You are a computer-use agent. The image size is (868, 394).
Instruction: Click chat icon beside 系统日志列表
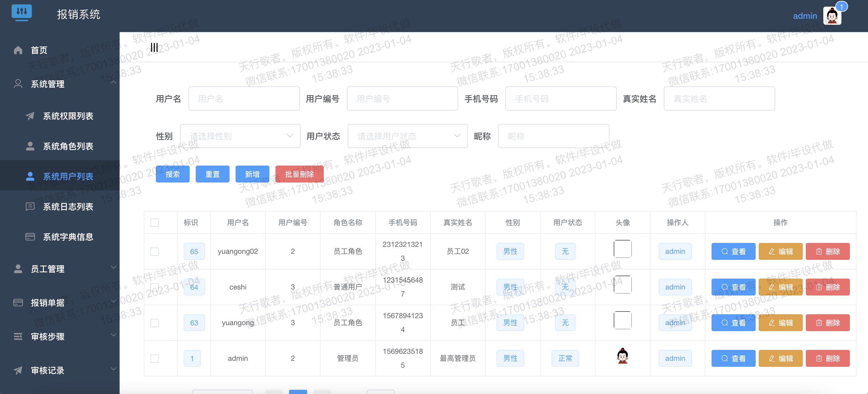click(30, 207)
